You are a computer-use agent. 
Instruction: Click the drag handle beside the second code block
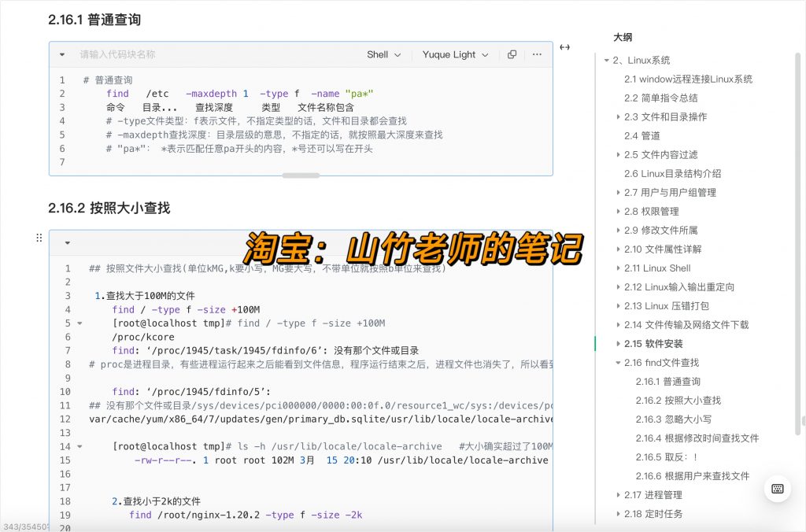(x=39, y=238)
